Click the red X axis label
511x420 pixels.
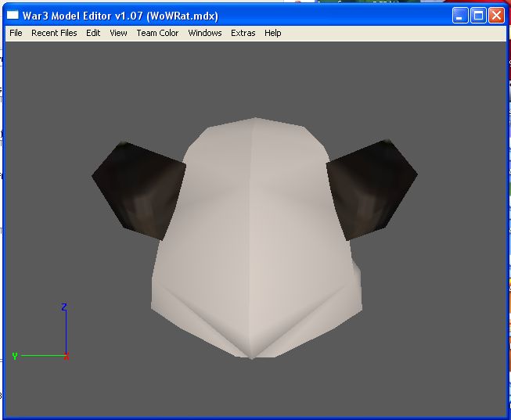(x=67, y=357)
